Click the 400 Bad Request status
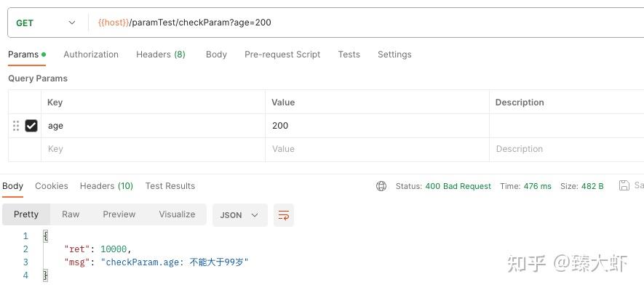The height and width of the screenshot is (290, 644). (x=458, y=186)
